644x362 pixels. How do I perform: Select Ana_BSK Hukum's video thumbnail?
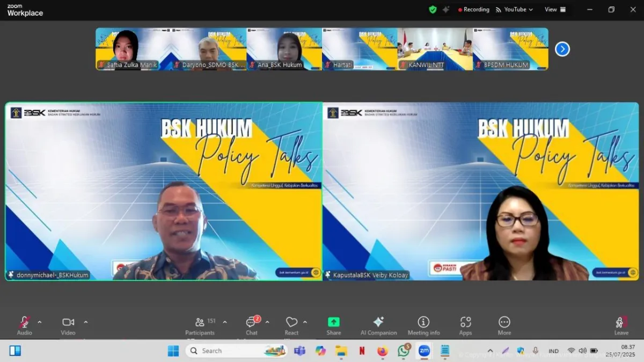coord(284,49)
